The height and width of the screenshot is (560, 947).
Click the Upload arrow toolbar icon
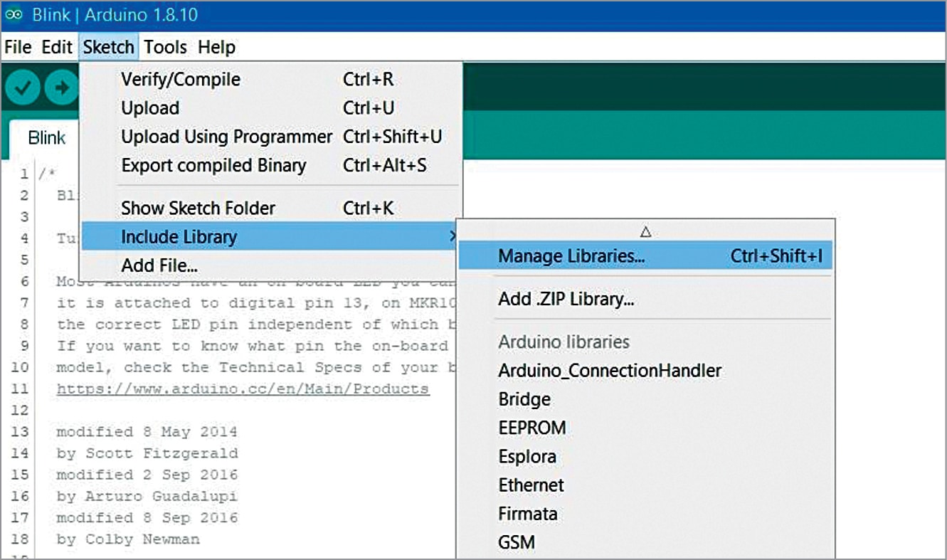click(x=63, y=87)
